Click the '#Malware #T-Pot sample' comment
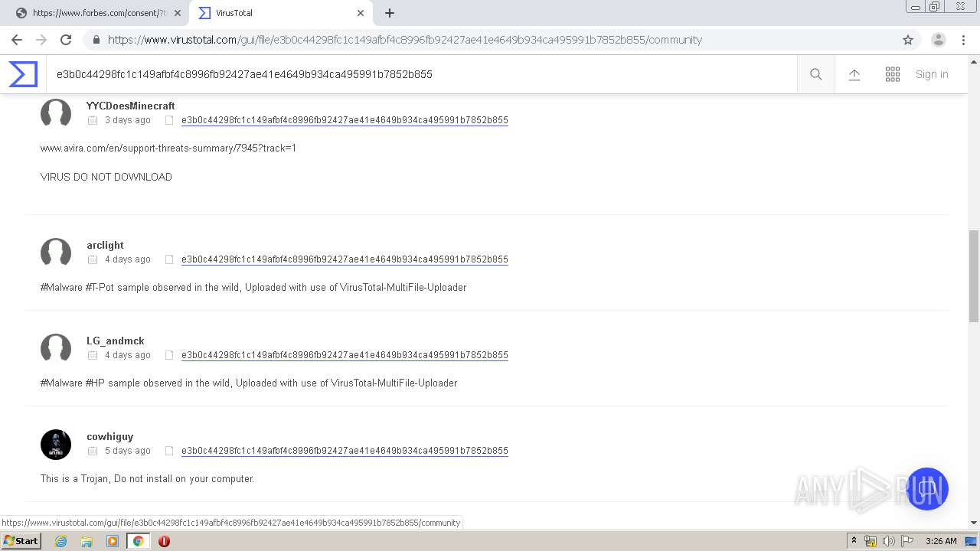The image size is (980, 551). tap(253, 288)
